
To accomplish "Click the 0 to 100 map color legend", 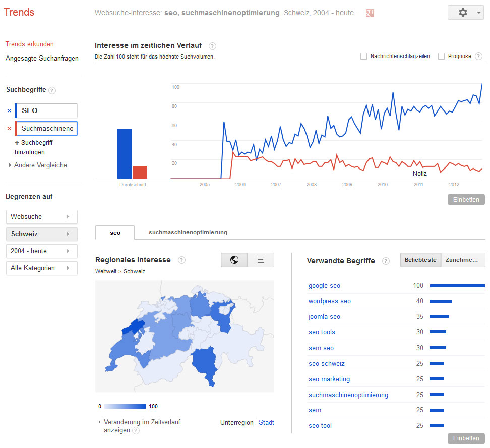I will 125,406.
